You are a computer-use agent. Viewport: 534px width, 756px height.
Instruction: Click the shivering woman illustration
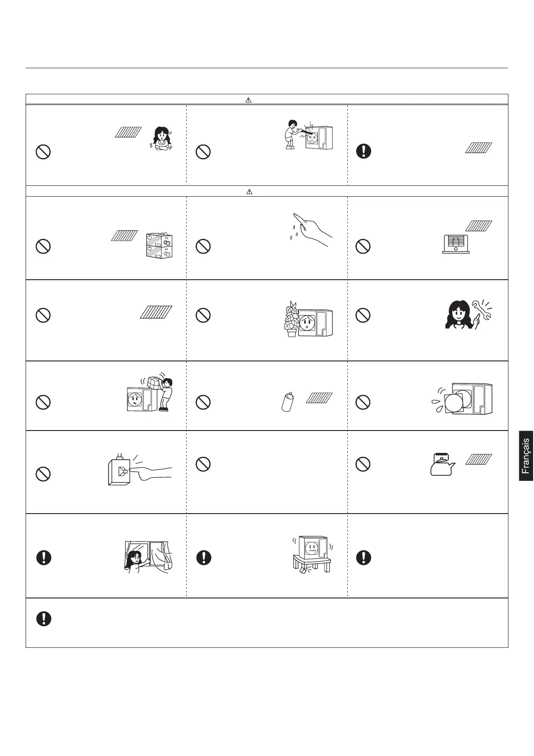(x=161, y=138)
